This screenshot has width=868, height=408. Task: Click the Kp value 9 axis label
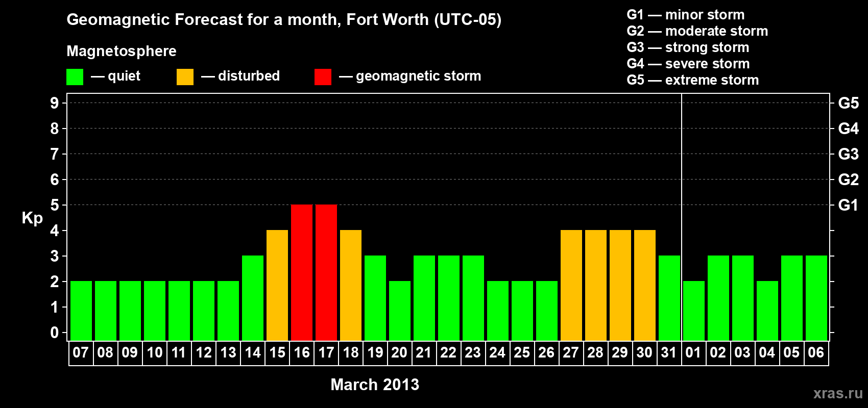pyautogui.click(x=55, y=103)
